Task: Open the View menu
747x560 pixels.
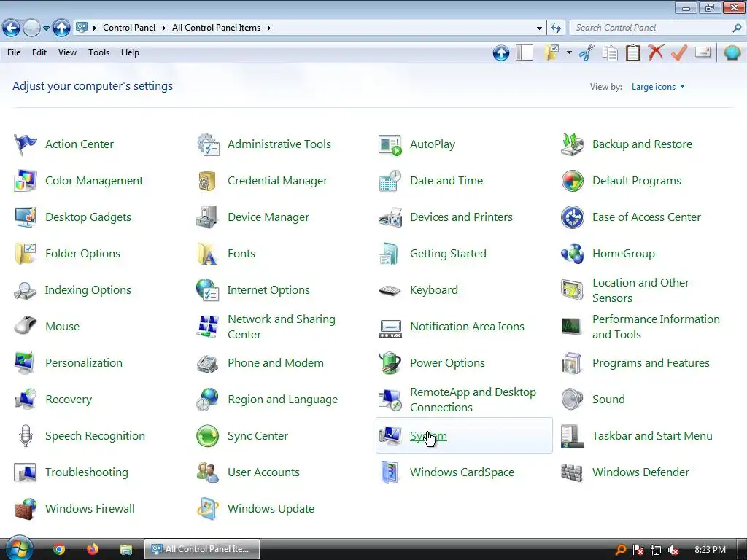Action: [x=67, y=52]
